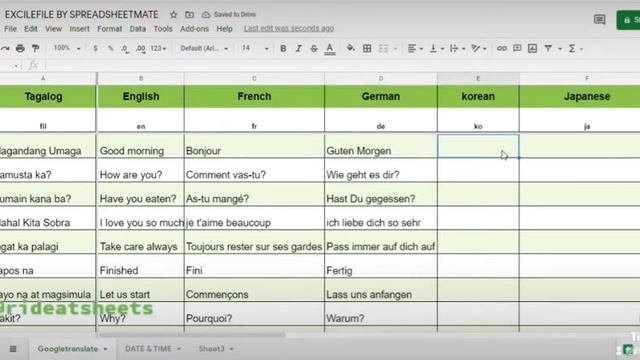Screen dimensions: 640x360
Task: Click the insert link icon
Action: click(x=502, y=49)
